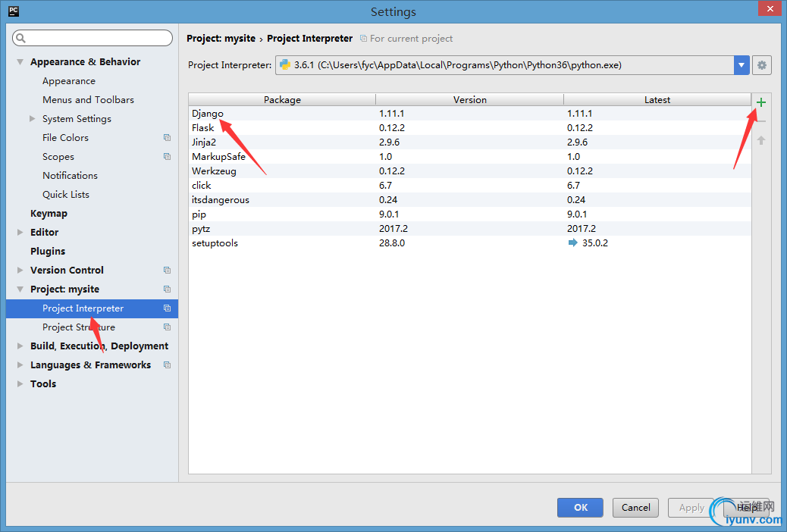
Task: Sort by the Version column header
Action: point(470,99)
